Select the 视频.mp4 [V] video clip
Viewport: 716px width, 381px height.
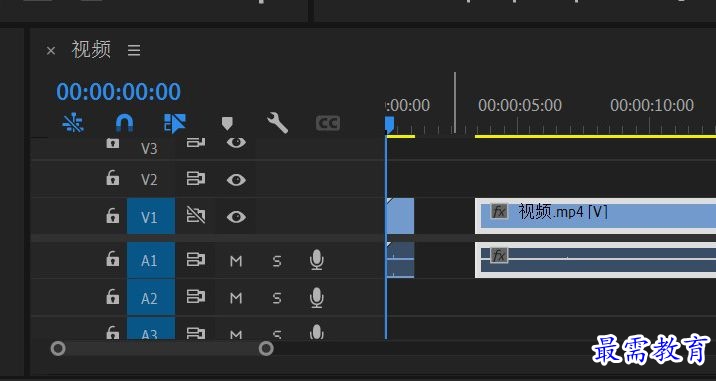pos(595,216)
